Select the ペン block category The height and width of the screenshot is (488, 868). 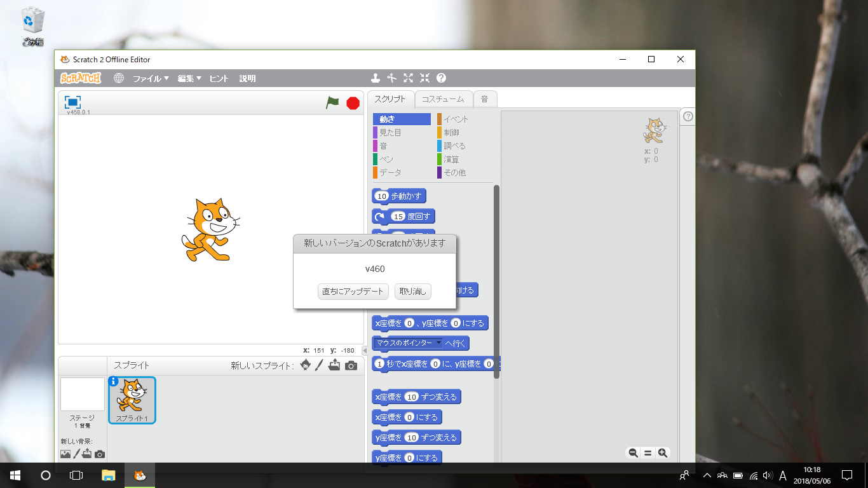coord(386,159)
